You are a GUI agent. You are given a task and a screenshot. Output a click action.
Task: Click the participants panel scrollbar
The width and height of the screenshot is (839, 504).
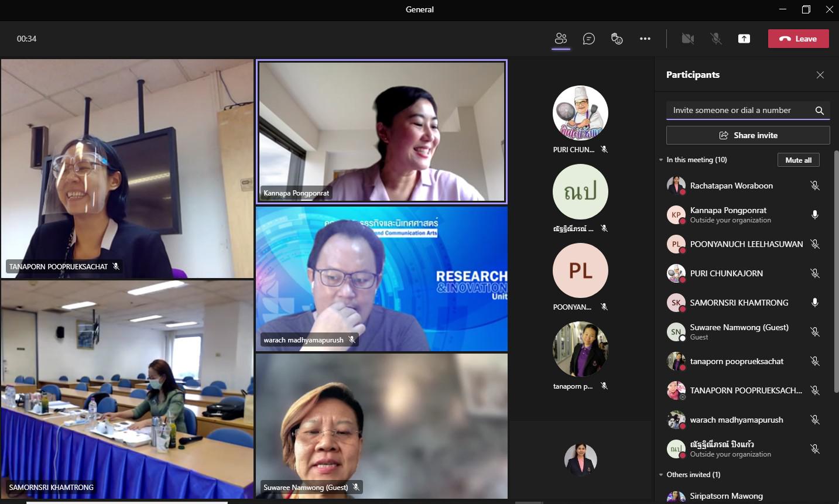click(836, 272)
